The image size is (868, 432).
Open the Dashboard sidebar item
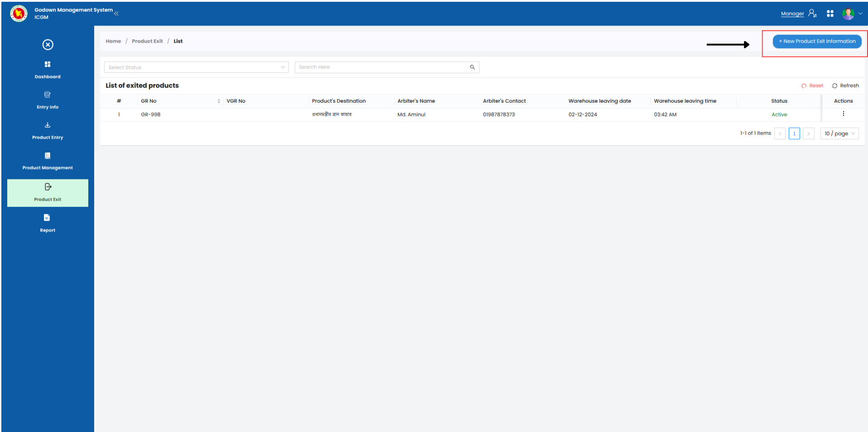pyautogui.click(x=48, y=70)
